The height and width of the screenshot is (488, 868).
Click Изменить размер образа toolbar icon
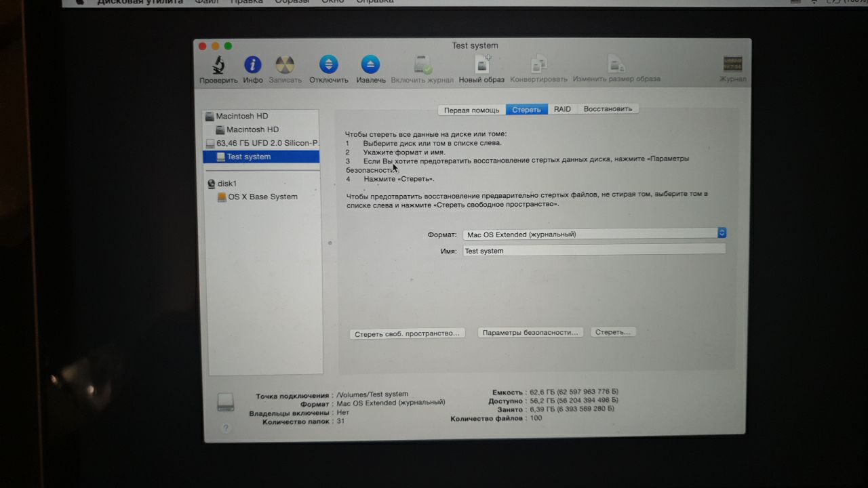click(616, 65)
